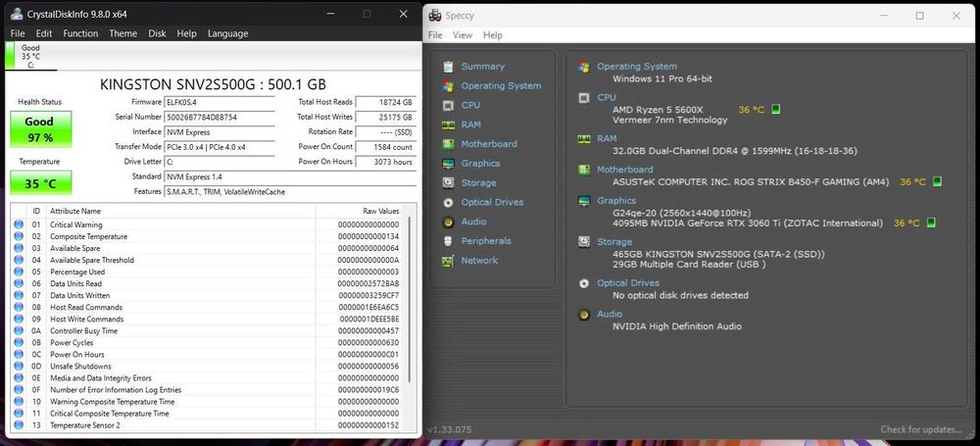The image size is (980, 446).
Task: Open the Function menu in CrystalDiskInfo
Action: coord(80,33)
